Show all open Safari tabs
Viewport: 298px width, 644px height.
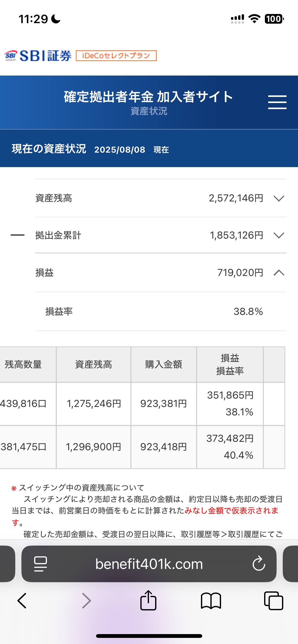click(x=274, y=601)
